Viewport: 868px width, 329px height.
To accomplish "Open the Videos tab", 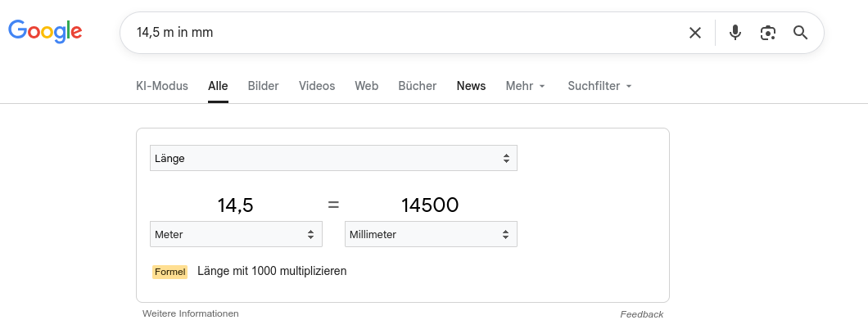I will [317, 86].
